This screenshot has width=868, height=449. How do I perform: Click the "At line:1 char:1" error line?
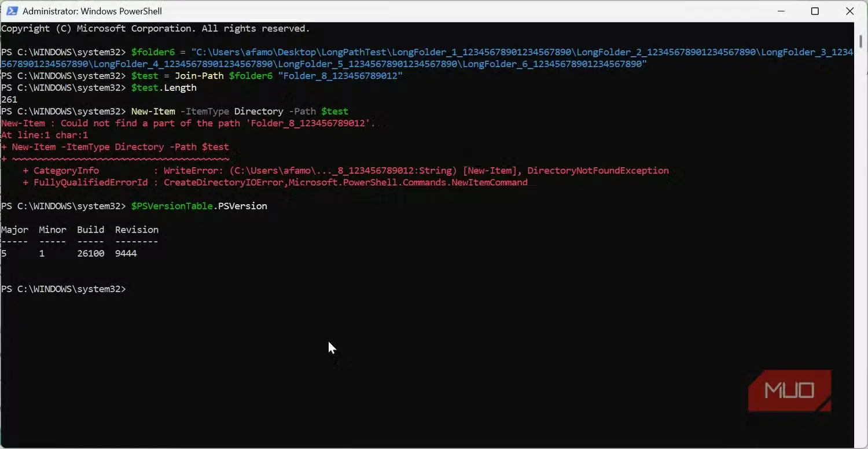coord(45,135)
